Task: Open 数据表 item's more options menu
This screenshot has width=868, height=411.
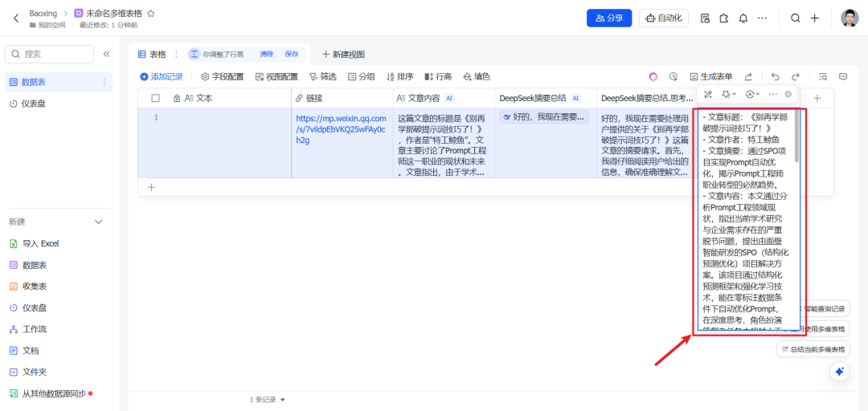Action: pyautogui.click(x=104, y=82)
